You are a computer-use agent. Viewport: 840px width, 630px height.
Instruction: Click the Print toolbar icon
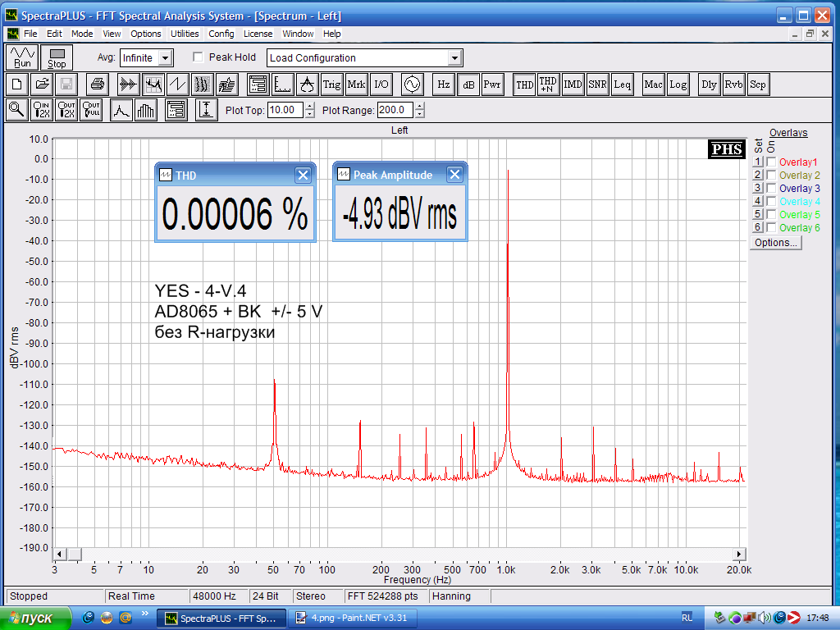[x=98, y=84]
